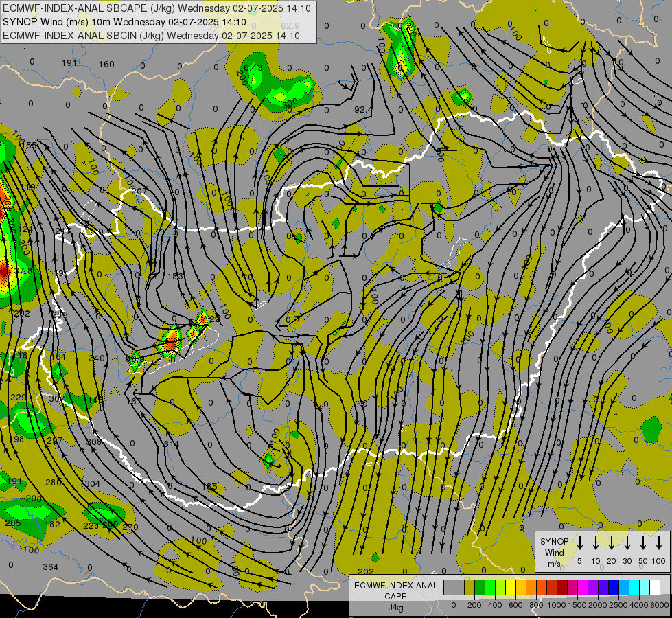The width and height of the screenshot is (672, 618).
Task: Select the dark green CAPE legend swatch
Action: tap(480, 587)
